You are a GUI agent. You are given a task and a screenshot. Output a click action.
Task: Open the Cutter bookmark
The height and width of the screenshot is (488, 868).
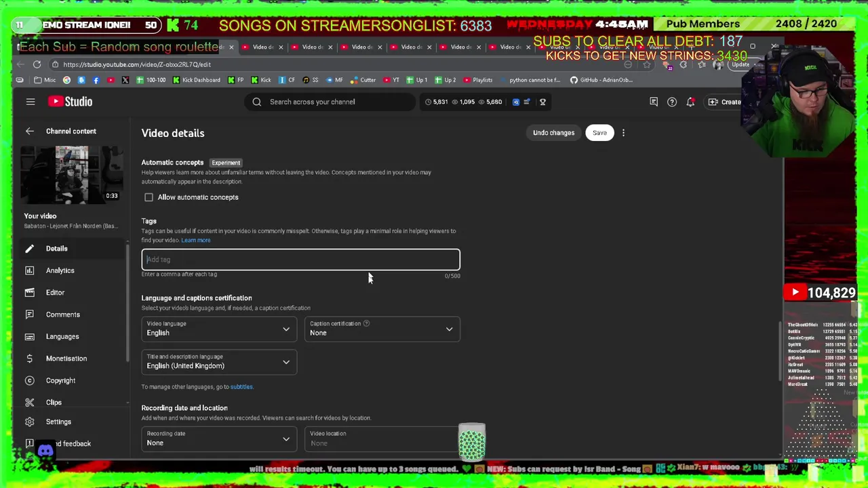tap(363, 80)
